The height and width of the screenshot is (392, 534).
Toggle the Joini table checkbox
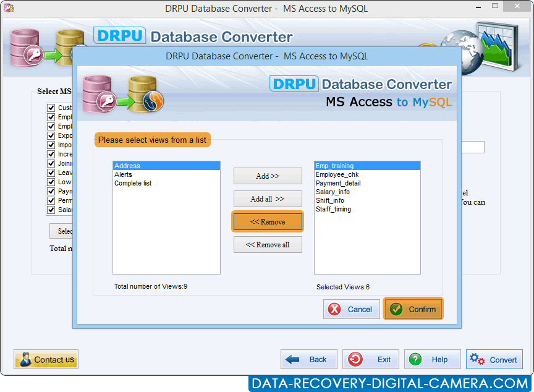tap(51, 163)
